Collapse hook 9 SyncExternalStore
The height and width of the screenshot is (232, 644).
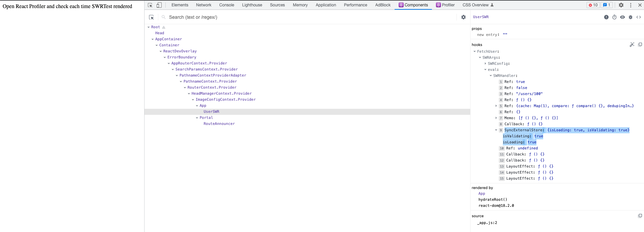(x=496, y=130)
